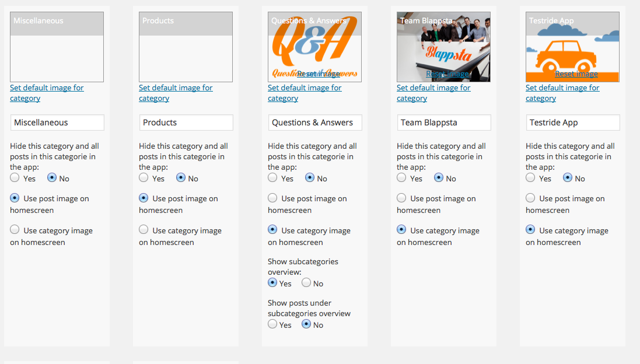Edit the Questions & Answers name field
This screenshot has height=364, width=640.
point(315,123)
